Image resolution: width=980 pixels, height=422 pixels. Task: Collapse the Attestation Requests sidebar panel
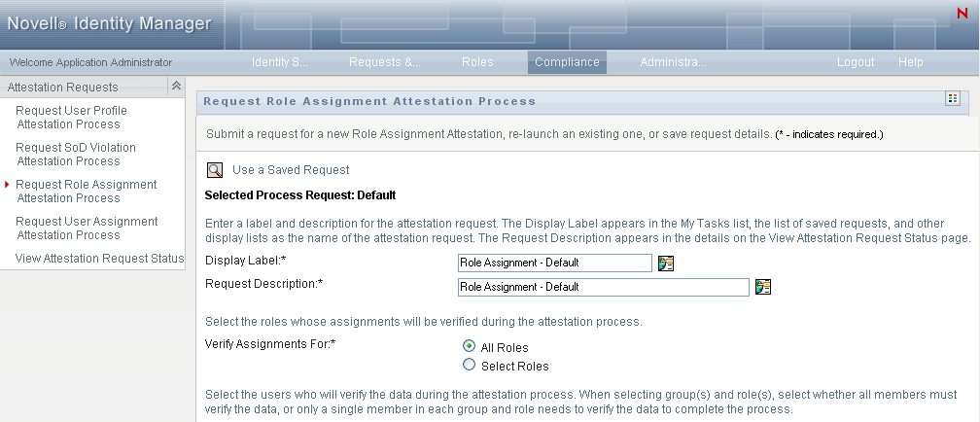(x=176, y=87)
